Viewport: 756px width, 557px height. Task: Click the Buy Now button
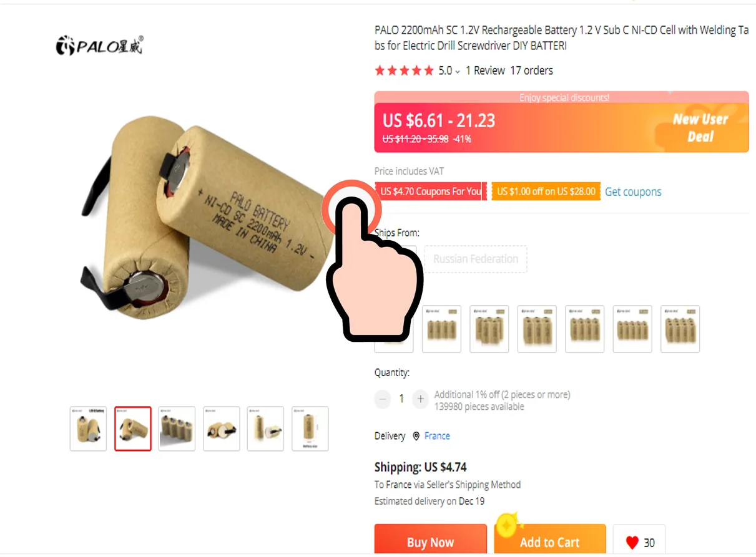tap(430, 540)
